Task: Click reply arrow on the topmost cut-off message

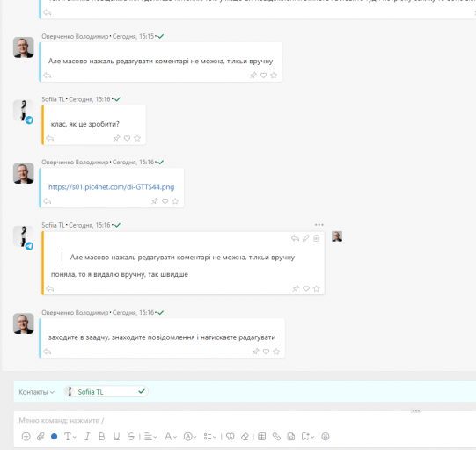Action: coord(48,12)
